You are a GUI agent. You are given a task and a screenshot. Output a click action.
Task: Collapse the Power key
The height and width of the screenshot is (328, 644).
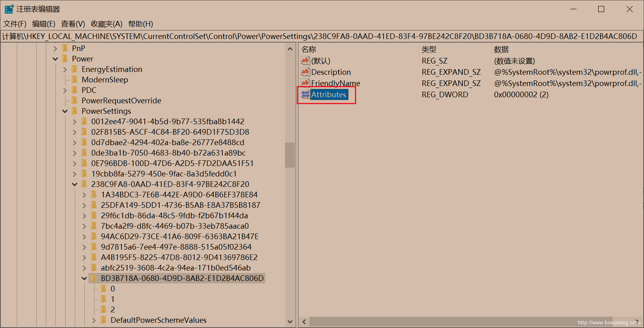click(55, 59)
